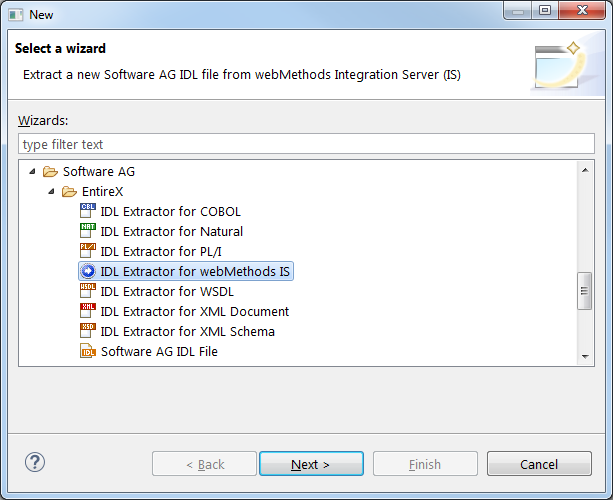This screenshot has height=500, width=613.
Task: Collapse the EntireX folder node
Action: (51, 191)
